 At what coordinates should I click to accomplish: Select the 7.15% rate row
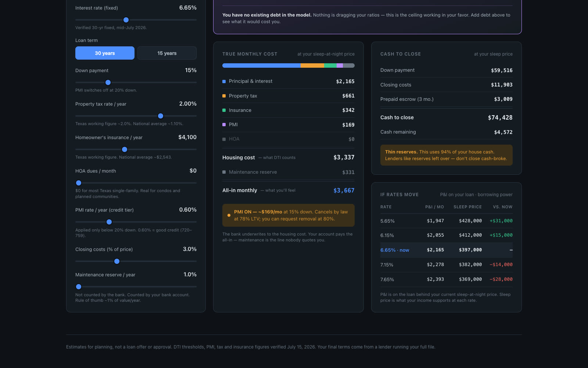click(447, 265)
